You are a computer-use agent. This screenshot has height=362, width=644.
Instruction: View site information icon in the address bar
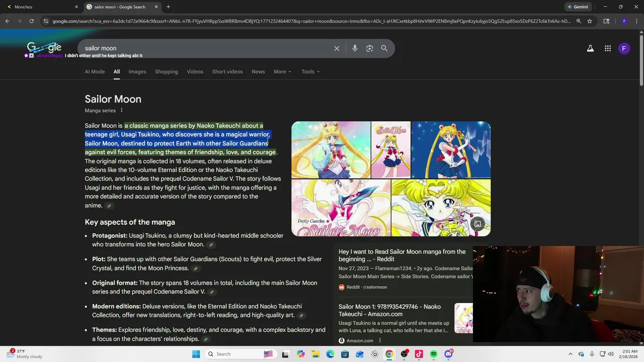(x=46, y=21)
